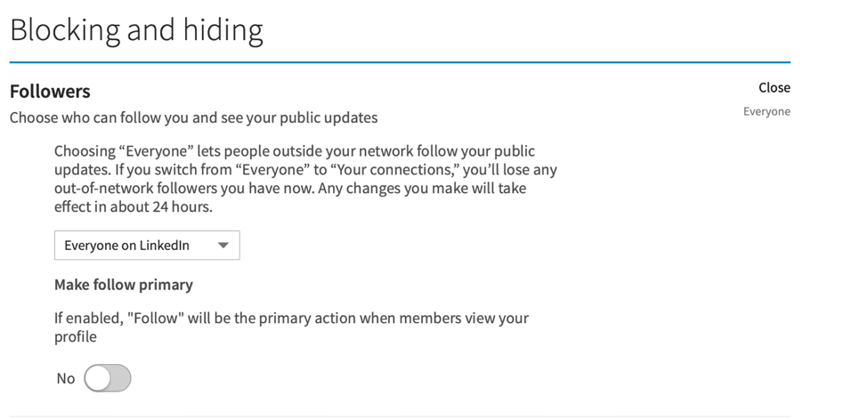Click the word "profile" above the switch
Viewport: 868px width, 420px height.
(x=76, y=337)
